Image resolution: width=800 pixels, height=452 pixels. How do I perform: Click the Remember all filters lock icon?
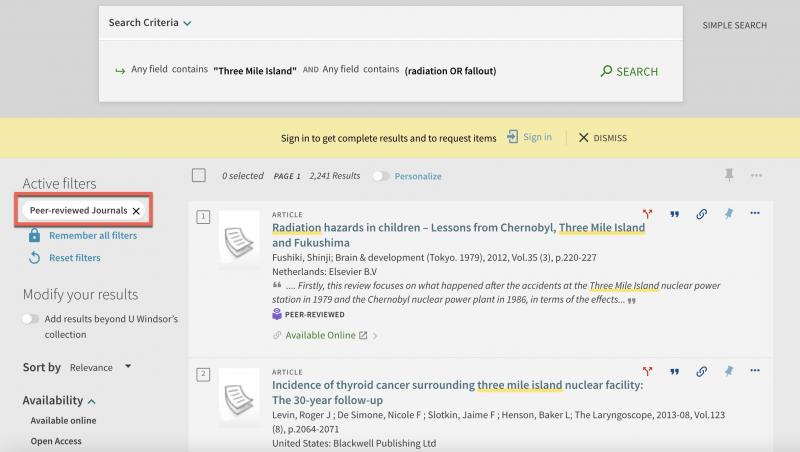pyautogui.click(x=35, y=236)
